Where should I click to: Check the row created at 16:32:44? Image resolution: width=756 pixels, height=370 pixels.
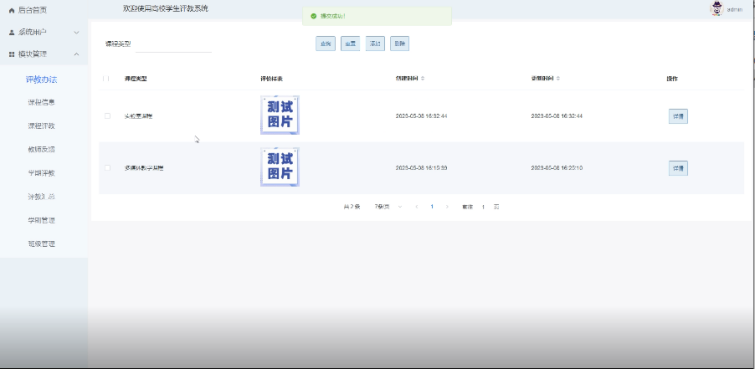[108, 116]
